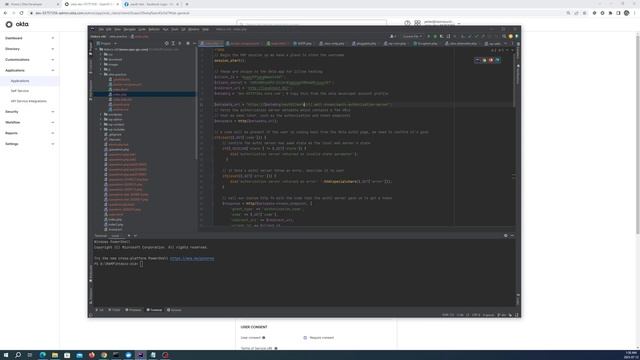
Task: Open Project panel gear options
Action: 188,43
